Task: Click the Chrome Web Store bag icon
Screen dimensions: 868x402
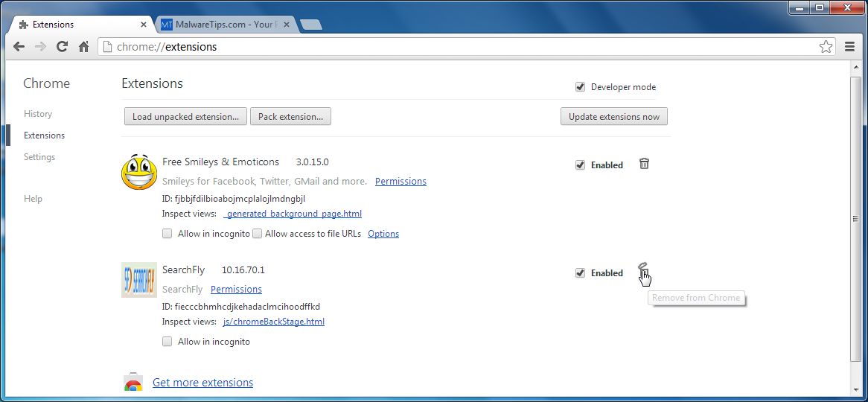Action: (x=133, y=382)
